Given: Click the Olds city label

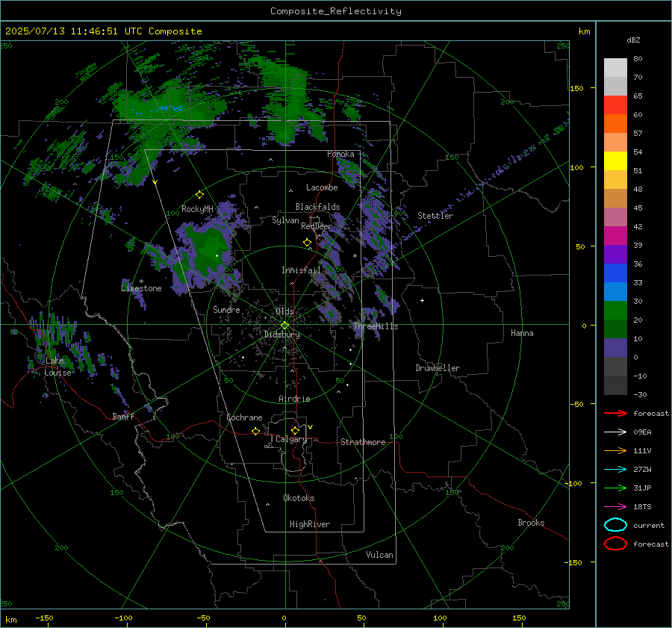Looking at the screenshot, I should click(284, 311).
